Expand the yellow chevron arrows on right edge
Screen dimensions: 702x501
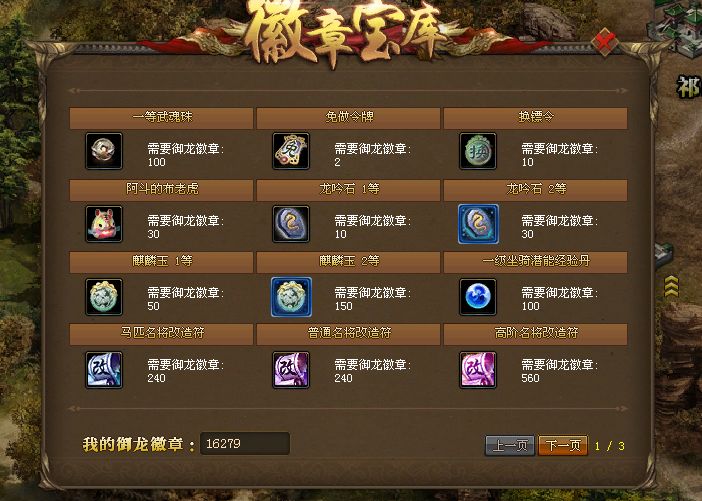pyautogui.click(x=671, y=286)
